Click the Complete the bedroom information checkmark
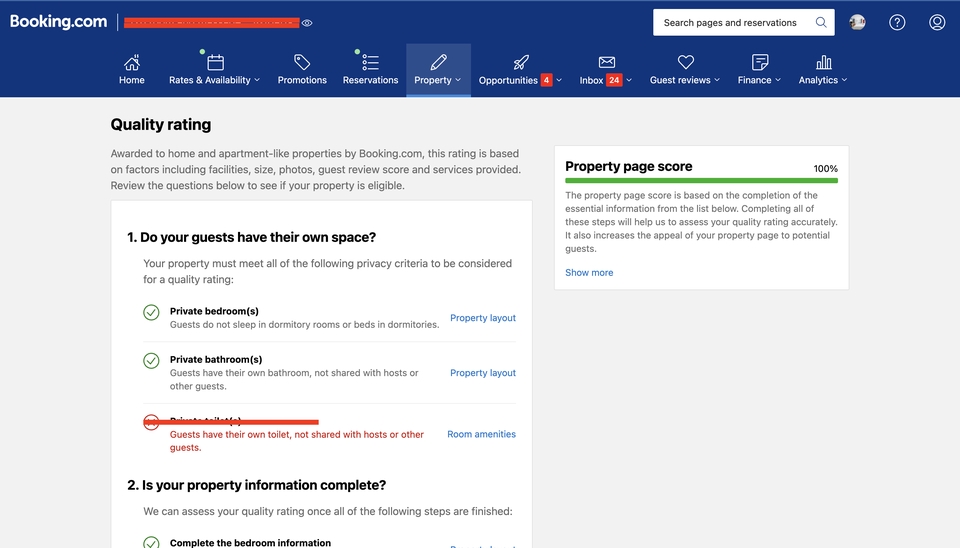Image resolution: width=960 pixels, height=548 pixels. (x=151, y=542)
